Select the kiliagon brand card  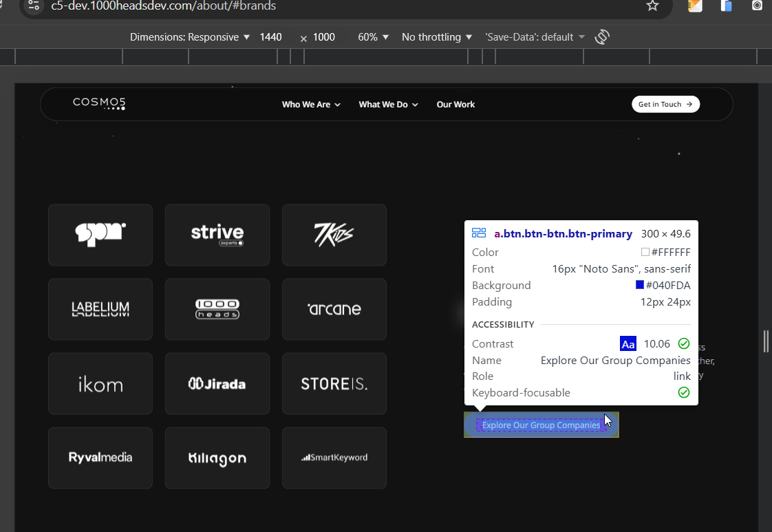click(217, 458)
